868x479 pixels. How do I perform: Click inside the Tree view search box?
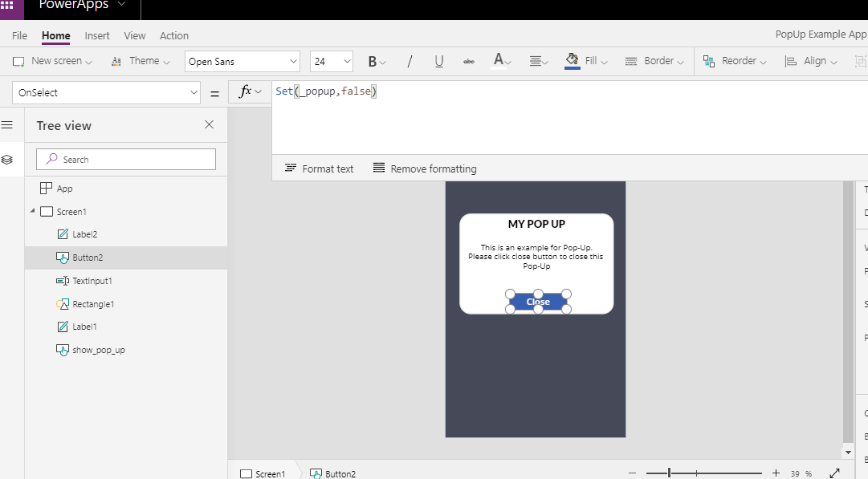click(x=125, y=159)
